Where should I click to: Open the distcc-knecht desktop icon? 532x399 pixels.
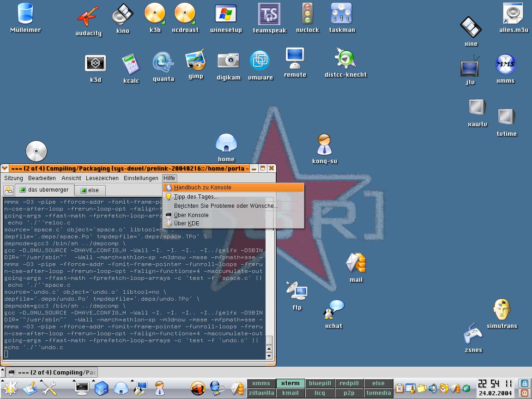coord(345,59)
